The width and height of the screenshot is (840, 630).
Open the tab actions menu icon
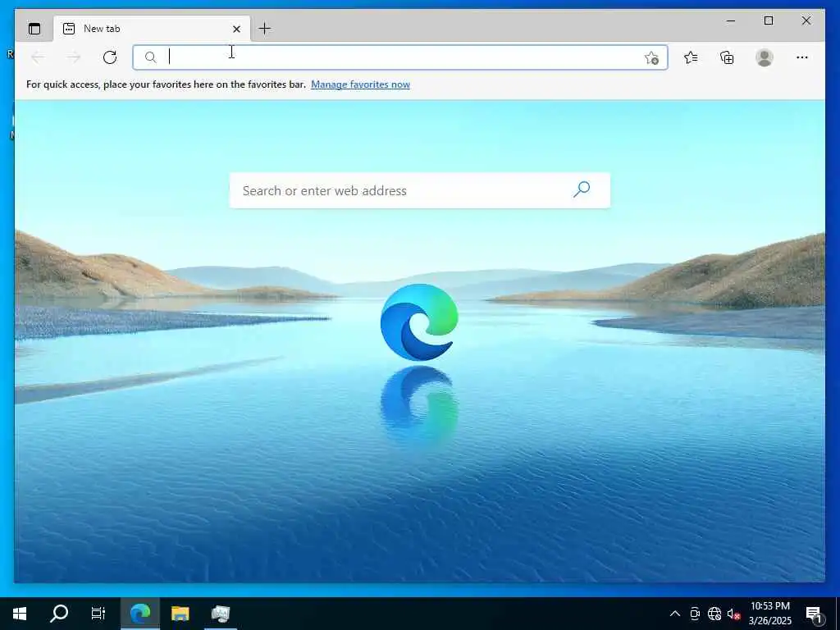coord(34,29)
